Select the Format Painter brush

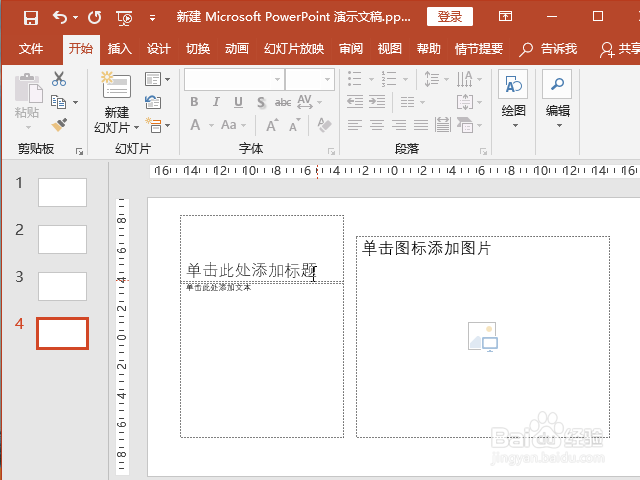[x=59, y=125]
